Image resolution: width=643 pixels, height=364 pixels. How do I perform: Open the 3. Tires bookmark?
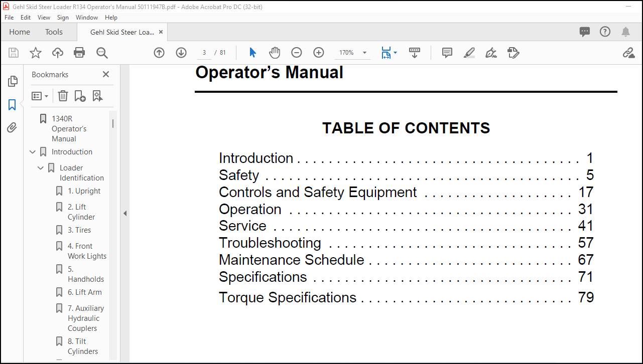[x=79, y=230]
